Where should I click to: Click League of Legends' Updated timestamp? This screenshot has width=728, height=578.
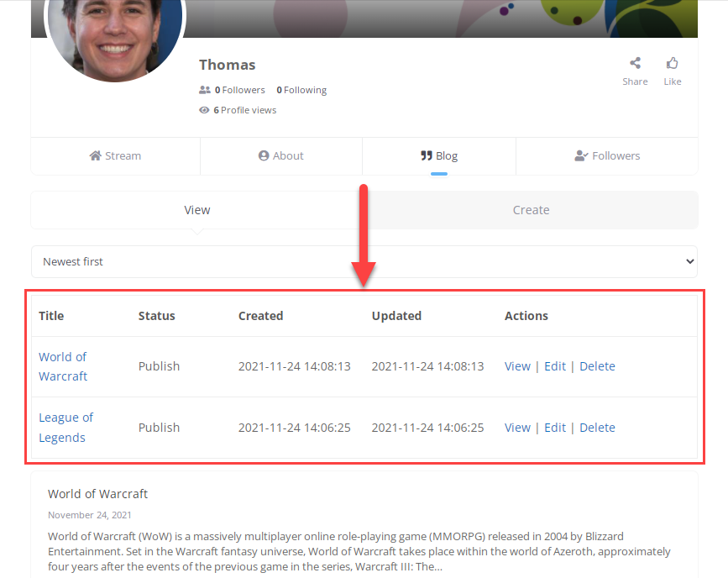tap(427, 428)
